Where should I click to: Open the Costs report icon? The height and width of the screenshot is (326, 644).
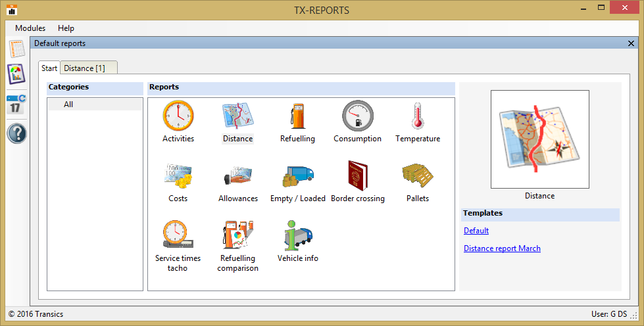point(178,177)
